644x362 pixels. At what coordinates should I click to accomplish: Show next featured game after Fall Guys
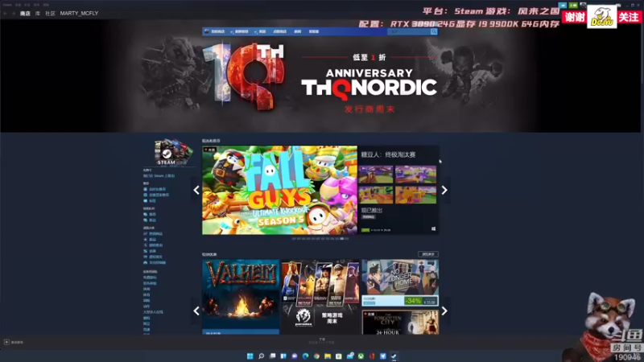[444, 190]
